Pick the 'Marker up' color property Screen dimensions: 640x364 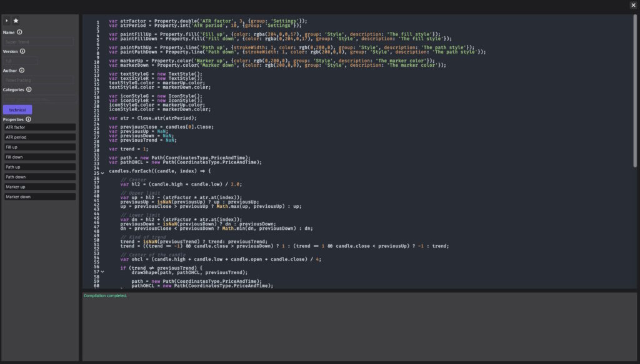pyautogui.click(x=39, y=187)
